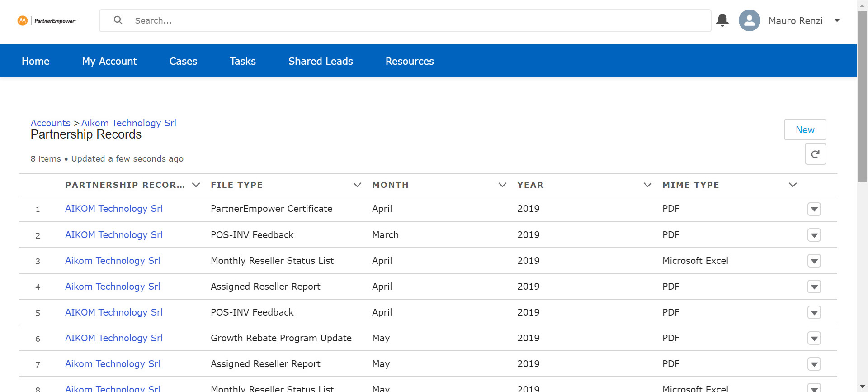868x392 pixels.
Task: Click the New button
Action: [805, 129]
